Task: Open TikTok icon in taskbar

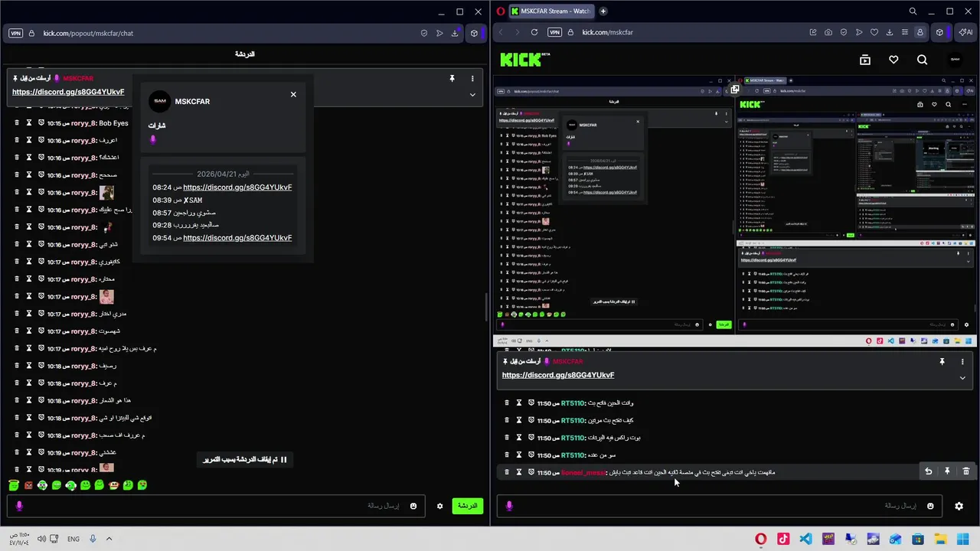Action: [x=783, y=539]
